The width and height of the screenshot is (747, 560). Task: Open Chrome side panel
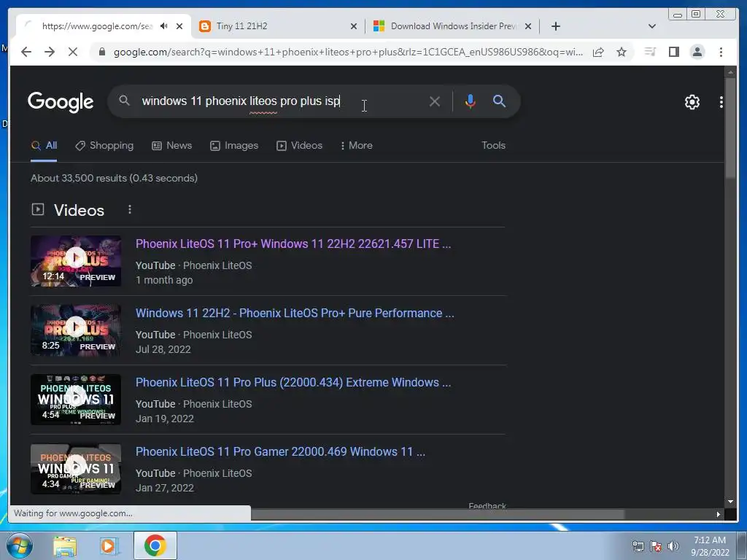[x=673, y=52]
